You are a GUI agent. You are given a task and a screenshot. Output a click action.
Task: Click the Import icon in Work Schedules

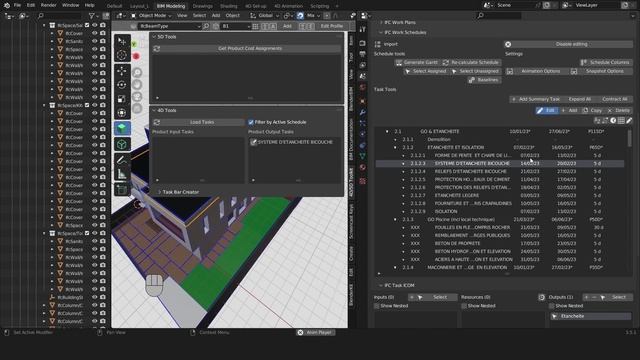[378, 44]
